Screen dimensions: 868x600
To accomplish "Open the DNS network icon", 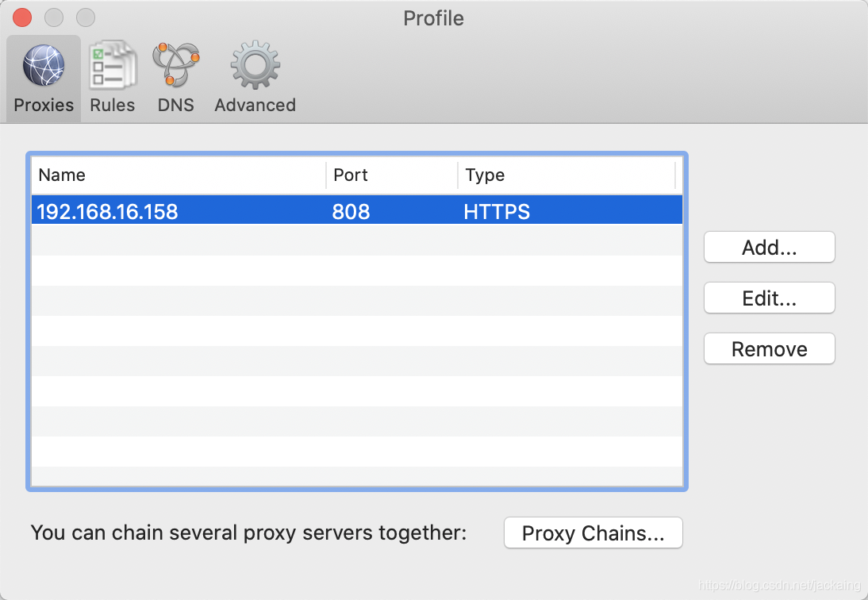I will pyautogui.click(x=176, y=64).
